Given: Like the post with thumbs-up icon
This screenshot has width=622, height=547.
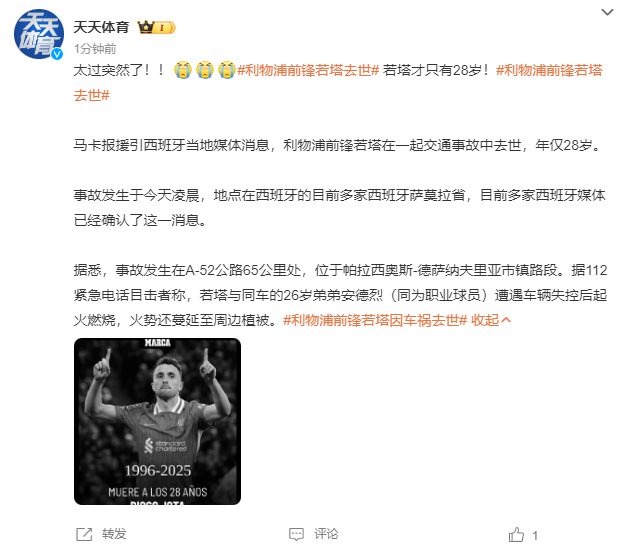Looking at the screenshot, I should point(516,535).
